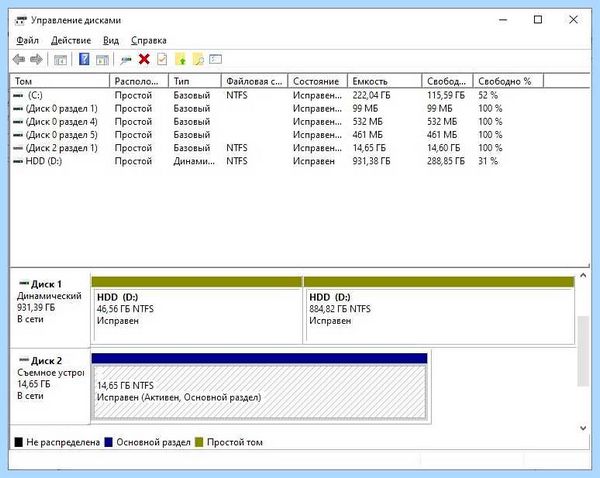Open the Файл menu
The height and width of the screenshot is (478, 600).
tap(27, 41)
